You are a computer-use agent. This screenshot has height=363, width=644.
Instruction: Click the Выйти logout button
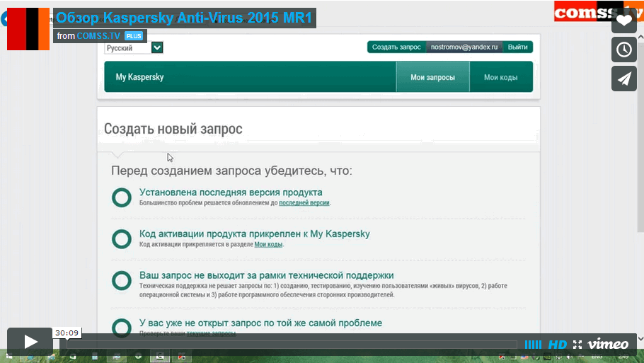[x=517, y=47]
